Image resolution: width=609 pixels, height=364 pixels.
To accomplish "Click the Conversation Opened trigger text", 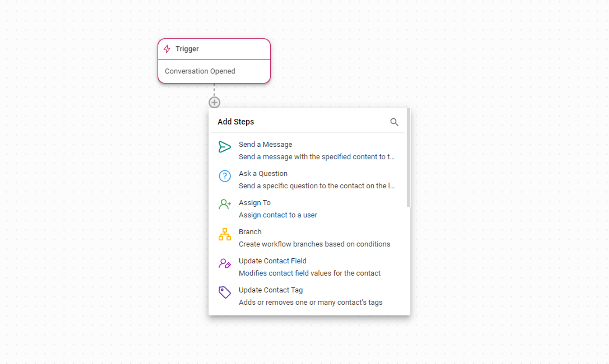I will click(x=200, y=71).
